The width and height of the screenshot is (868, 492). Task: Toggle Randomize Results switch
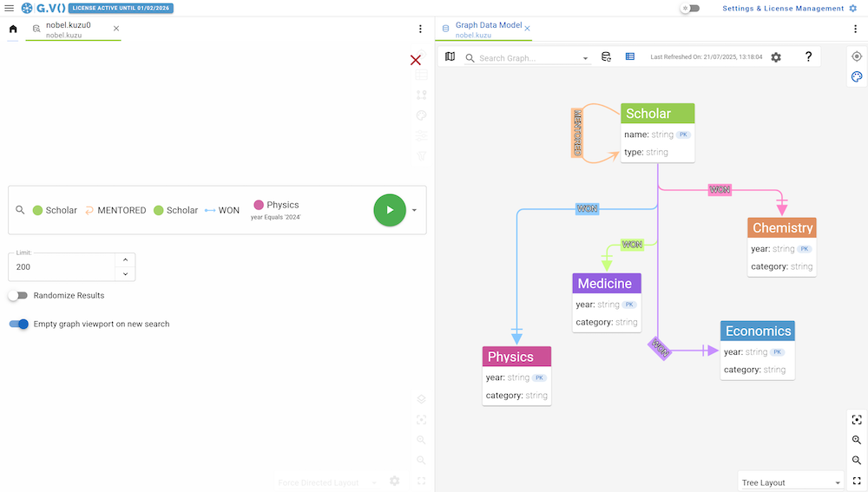coord(18,296)
